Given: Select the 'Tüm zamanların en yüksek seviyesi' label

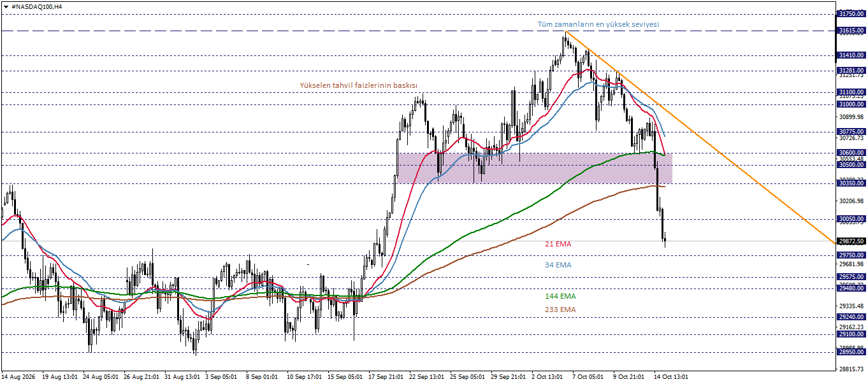Looking at the screenshot, I should coord(598,24).
